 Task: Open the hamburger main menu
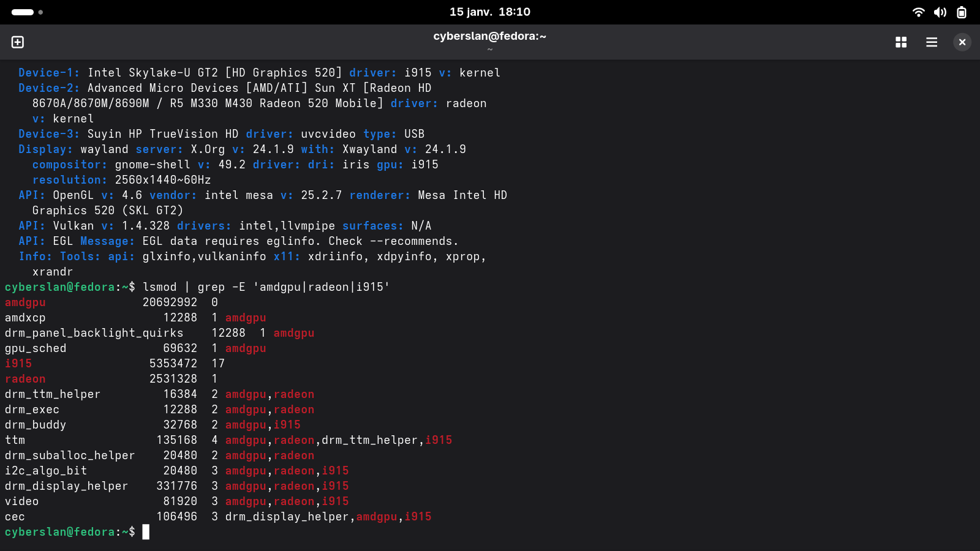pyautogui.click(x=932, y=42)
